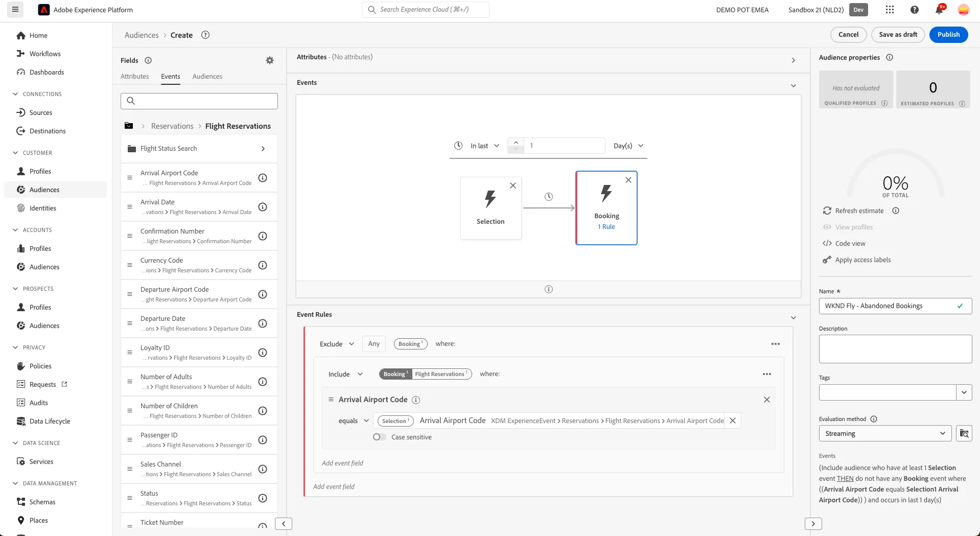Go to Destinations in sidebar
Image resolution: width=980 pixels, height=536 pixels.
(48, 131)
